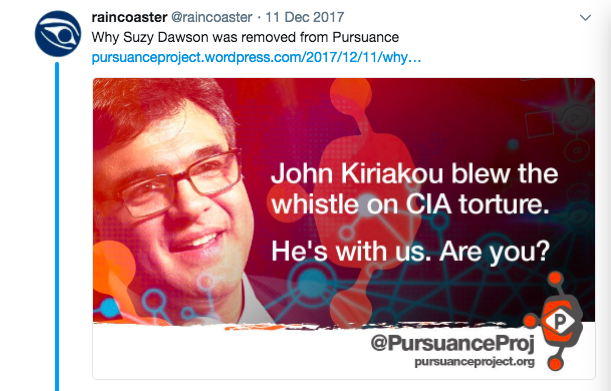The height and width of the screenshot is (391, 611).
Task: Click the large blue network node circle
Action: (312, 279)
